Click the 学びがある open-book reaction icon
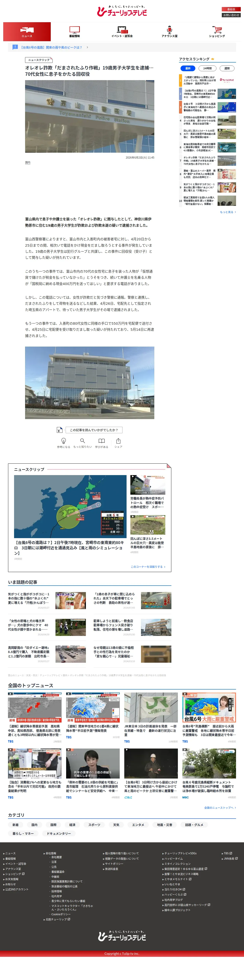Image resolution: width=244 pixels, height=980 pixels. pos(102,441)
